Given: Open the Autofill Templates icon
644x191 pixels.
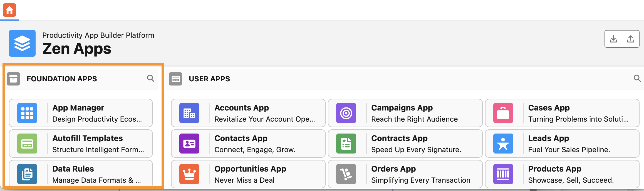Looking at the screenshot, I should pyautogui.click(x=27, y=144).
